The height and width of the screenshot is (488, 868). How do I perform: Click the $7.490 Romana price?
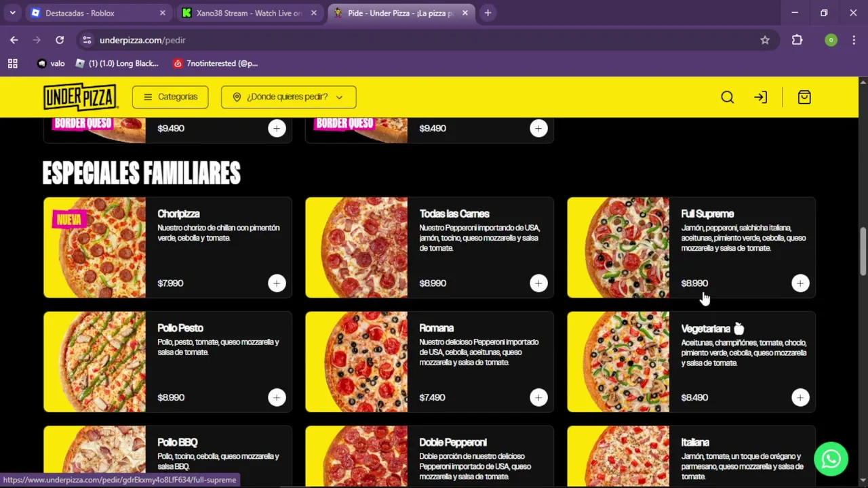point(433,398)
